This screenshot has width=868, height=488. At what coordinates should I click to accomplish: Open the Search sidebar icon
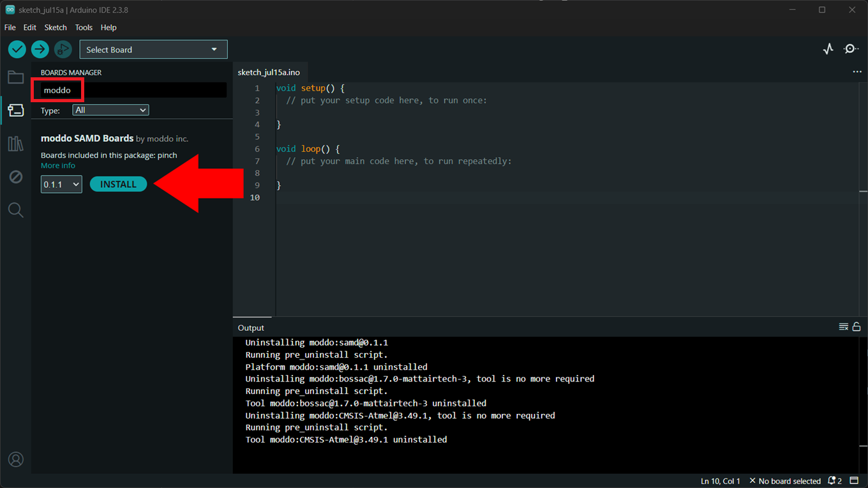point(16,210)
